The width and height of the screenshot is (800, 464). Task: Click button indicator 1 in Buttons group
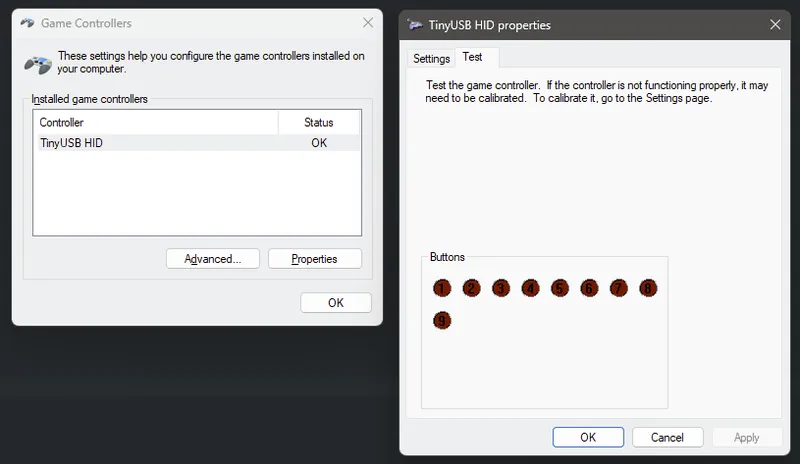click(442, 288)
